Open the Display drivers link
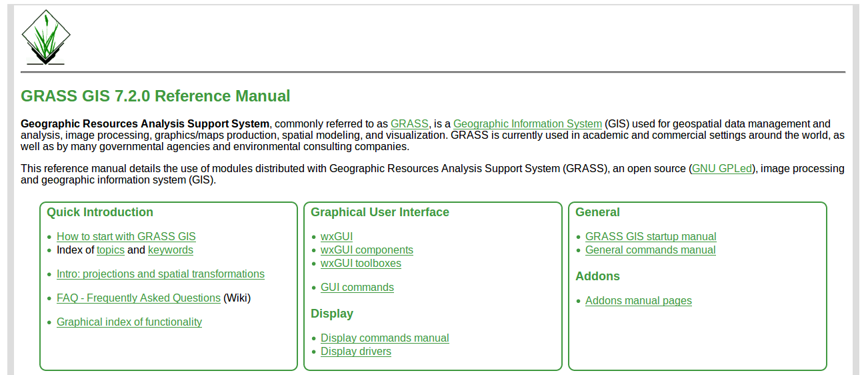 [356, 351]
